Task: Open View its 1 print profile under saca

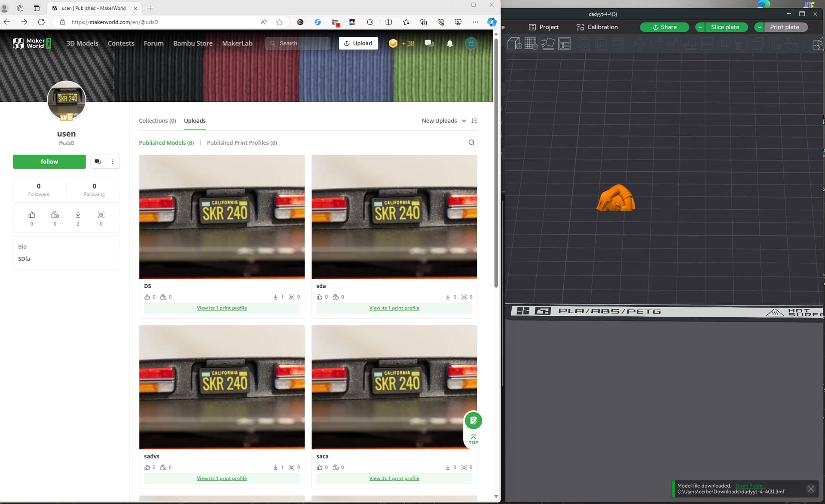Action: [394, 478]
